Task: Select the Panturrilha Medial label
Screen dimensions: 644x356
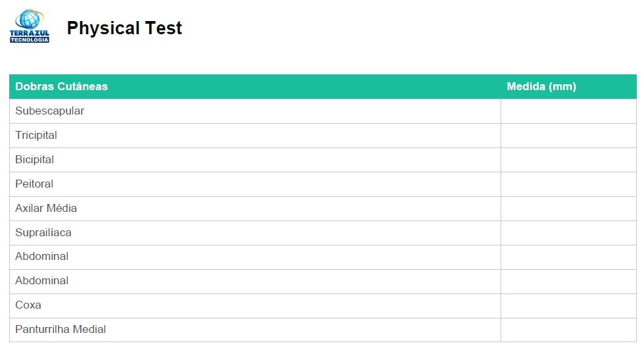Action: click(61, 330)
